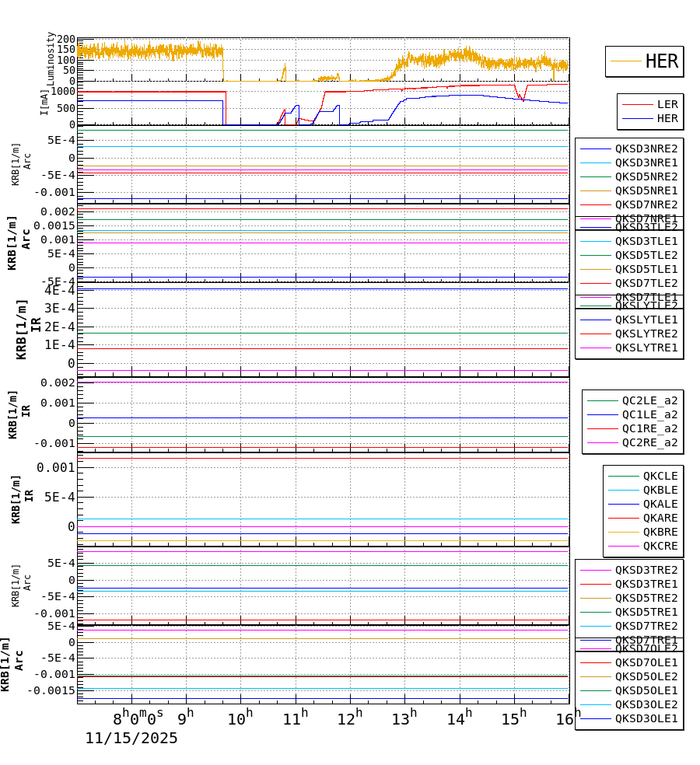Select the I[mA] axis label
Screen dimensions: 700x765
[45, 101]
